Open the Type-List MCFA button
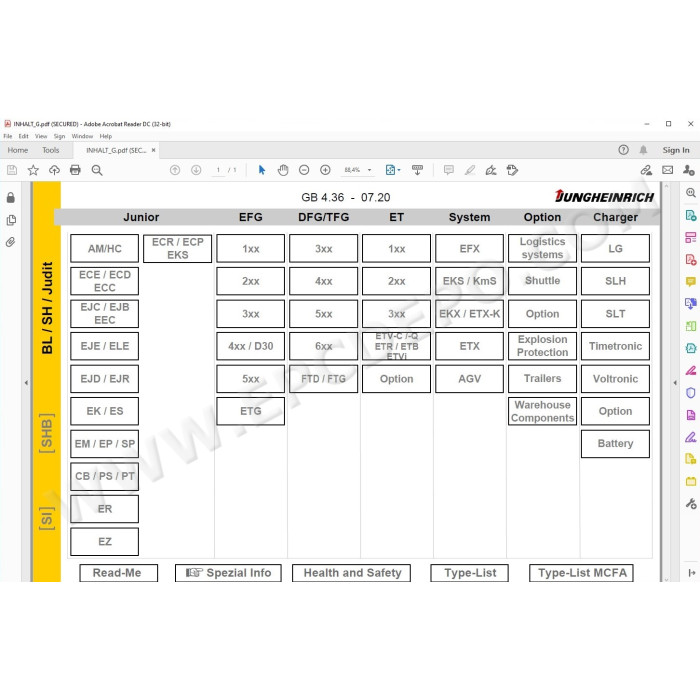This screenshot has height=700, width=700. click(x=581, y=573)
